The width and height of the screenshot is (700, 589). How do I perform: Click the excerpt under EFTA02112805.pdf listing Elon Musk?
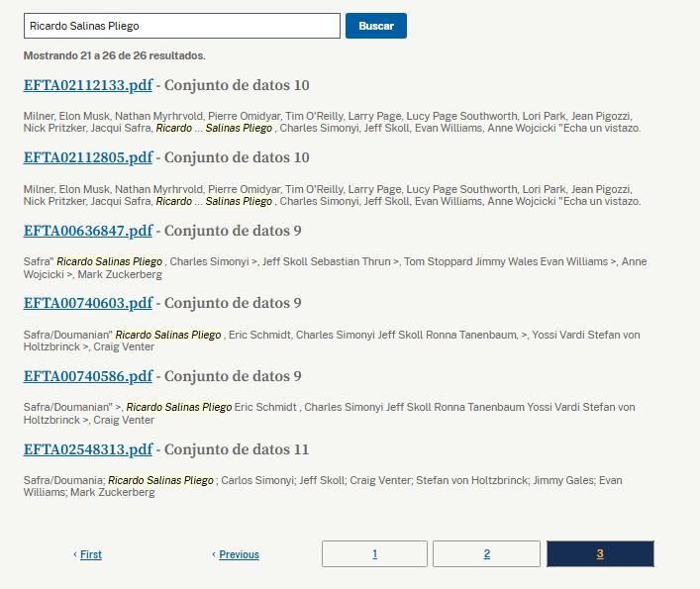[332, 195]
